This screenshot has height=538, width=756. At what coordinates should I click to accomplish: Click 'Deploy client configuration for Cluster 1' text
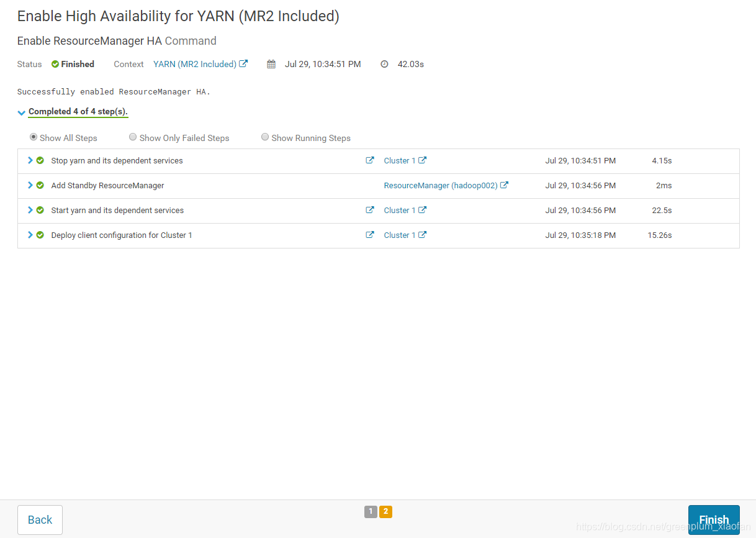122,235
